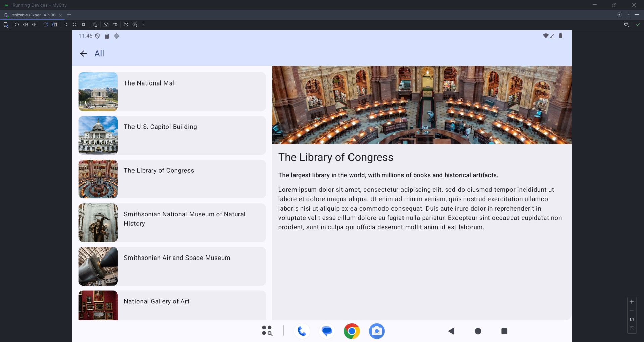Open the toolbar three-dot overflow menu
This screenshot has height=342, width=644.
(x=144, y=25)
